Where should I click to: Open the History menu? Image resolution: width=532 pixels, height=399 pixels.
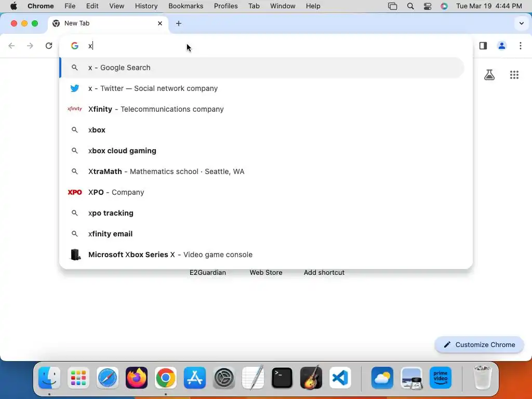point(146,6)
